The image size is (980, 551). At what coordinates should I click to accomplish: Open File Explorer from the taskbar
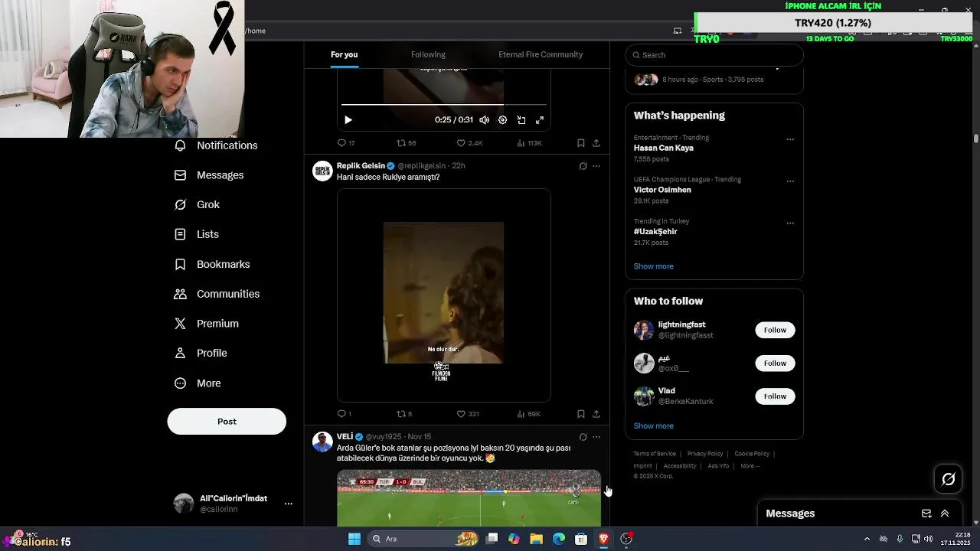537,539
